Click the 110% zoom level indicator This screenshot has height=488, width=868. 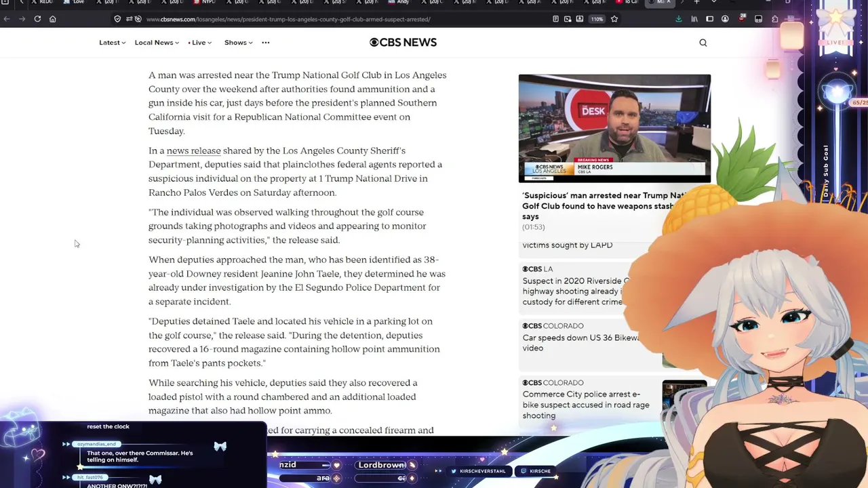(597, 19)
